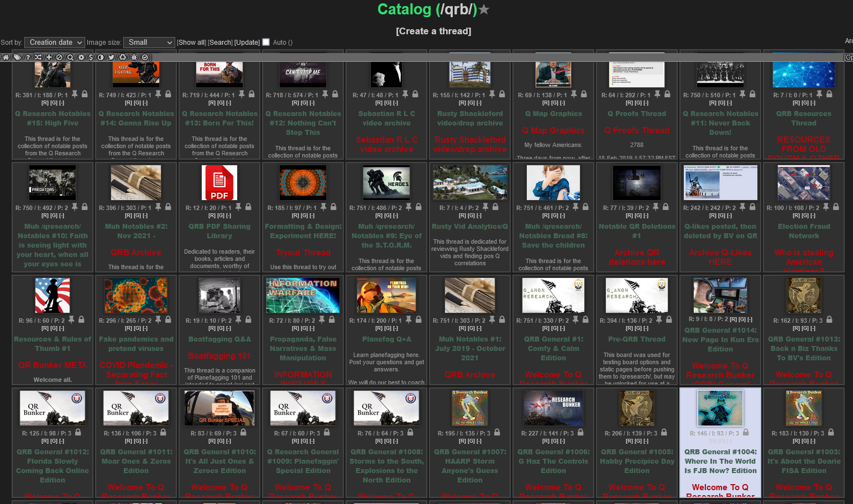Image resolution: width=853 pixels, height=504 pixels.
Task: Click lock icon on Q Research Notables #14 thread
Action: (168, 95)
